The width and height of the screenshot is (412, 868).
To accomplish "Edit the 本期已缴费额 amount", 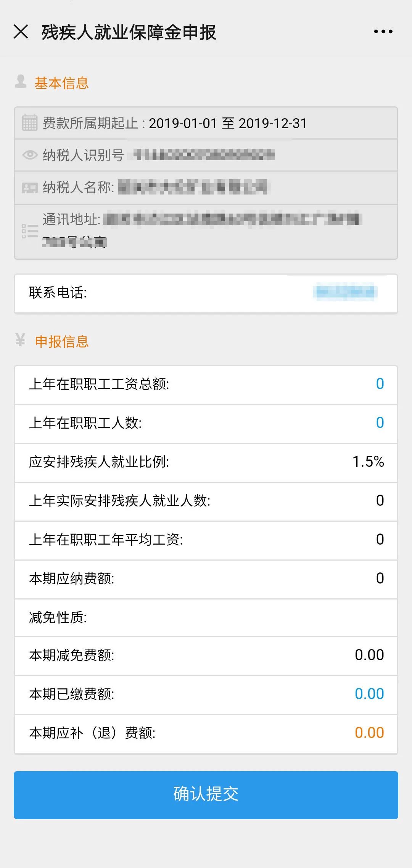I will 369,694.
